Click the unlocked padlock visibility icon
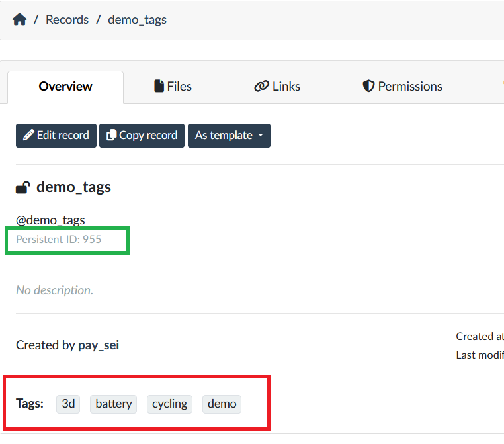The width and height of the screenshot is (504, 444). pos(23,187)
